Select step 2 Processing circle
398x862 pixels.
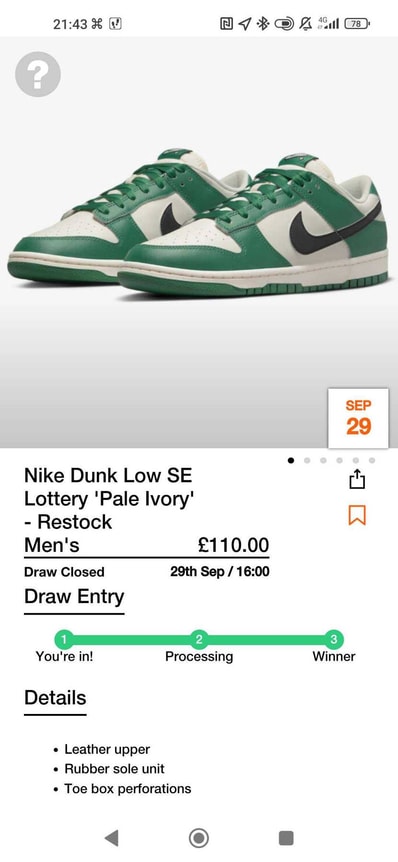(199, 639)
